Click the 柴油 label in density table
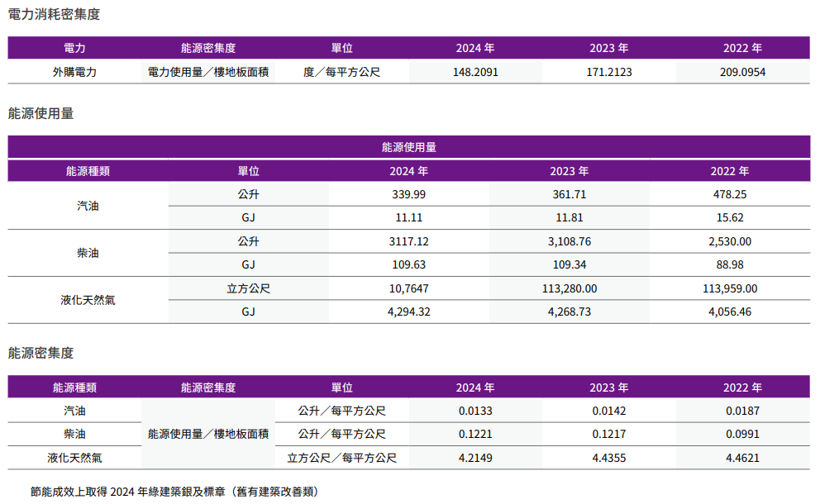This screenshot has width=820, height=504. (x=74, y=434)
